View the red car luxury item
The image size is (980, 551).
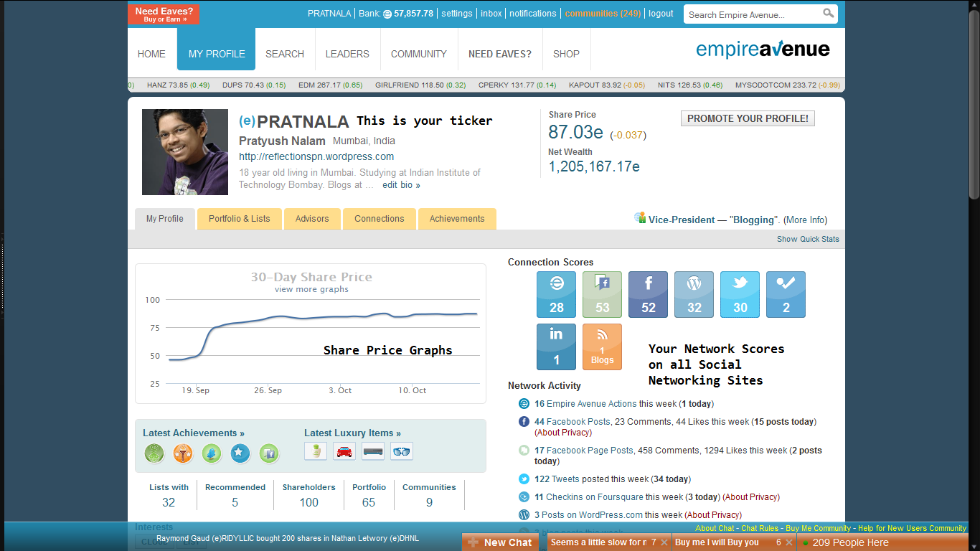click(x=344, y=451)
